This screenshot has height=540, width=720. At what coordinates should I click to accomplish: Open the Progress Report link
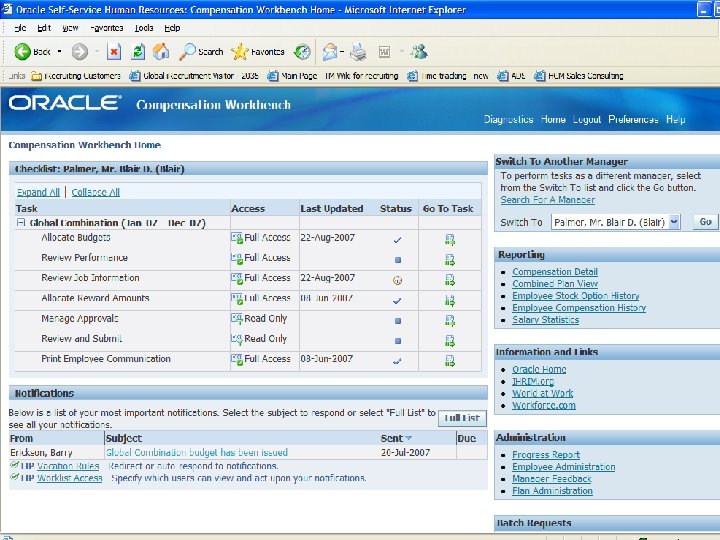[546, 455]
